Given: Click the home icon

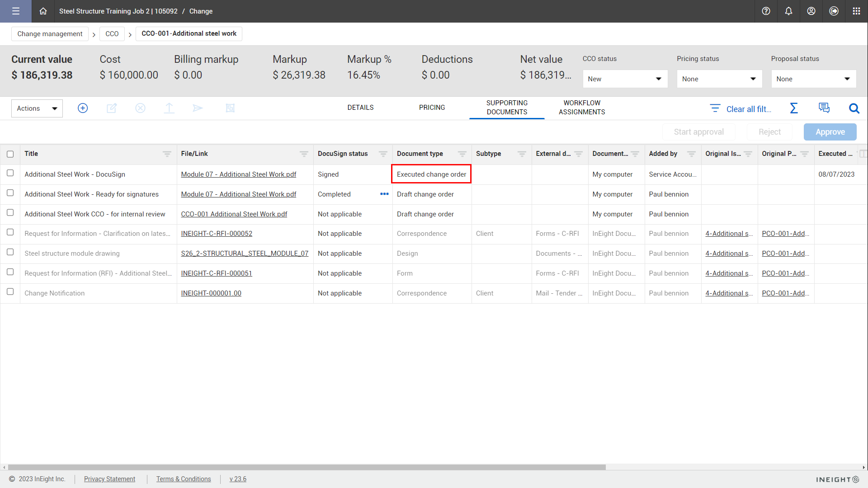Looking at the screenshot, I should [x=43, y=11].
